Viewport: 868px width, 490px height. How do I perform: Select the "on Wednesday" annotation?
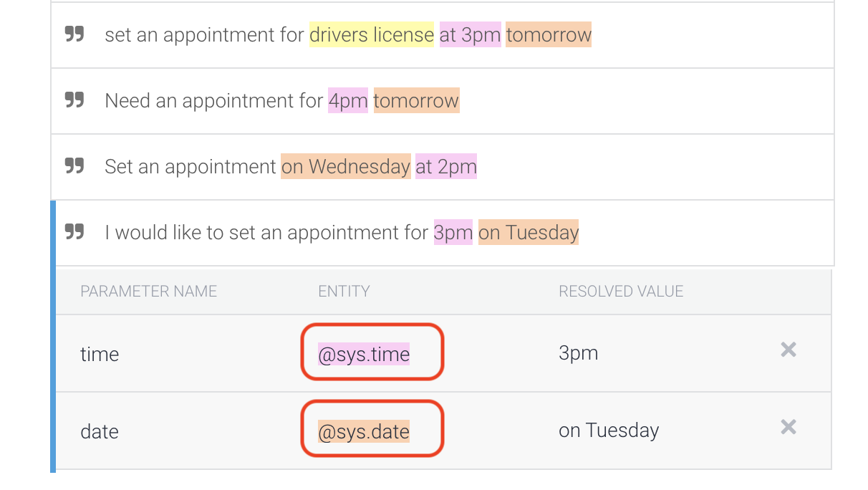coord(346,167)
